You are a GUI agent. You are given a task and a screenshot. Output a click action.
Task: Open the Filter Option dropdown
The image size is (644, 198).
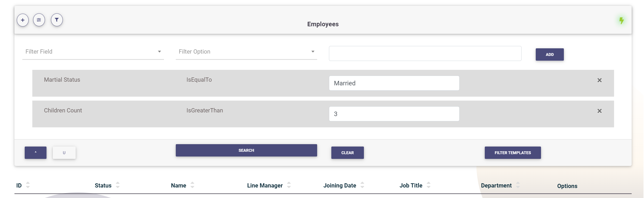point(246,52)
